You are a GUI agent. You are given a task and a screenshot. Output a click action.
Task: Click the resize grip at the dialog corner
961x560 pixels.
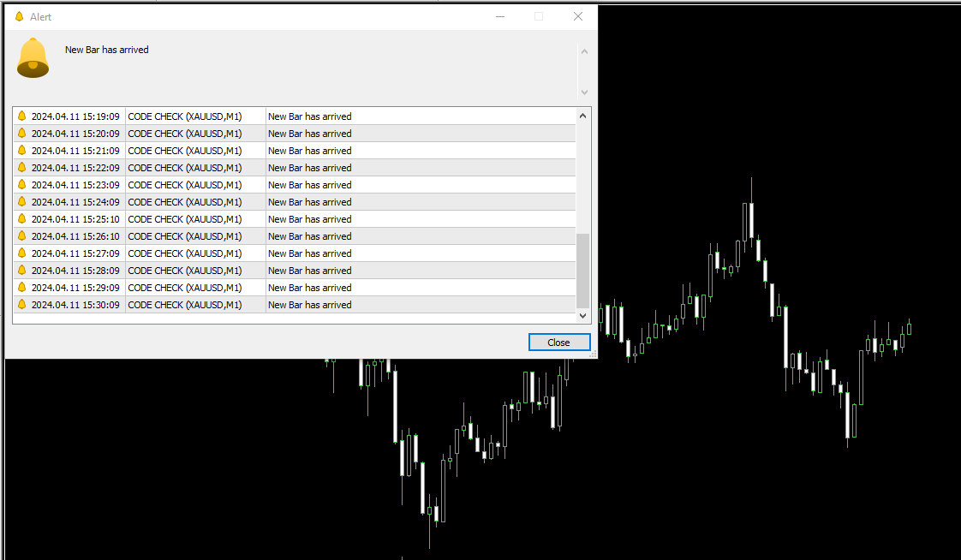pos(593,354)
